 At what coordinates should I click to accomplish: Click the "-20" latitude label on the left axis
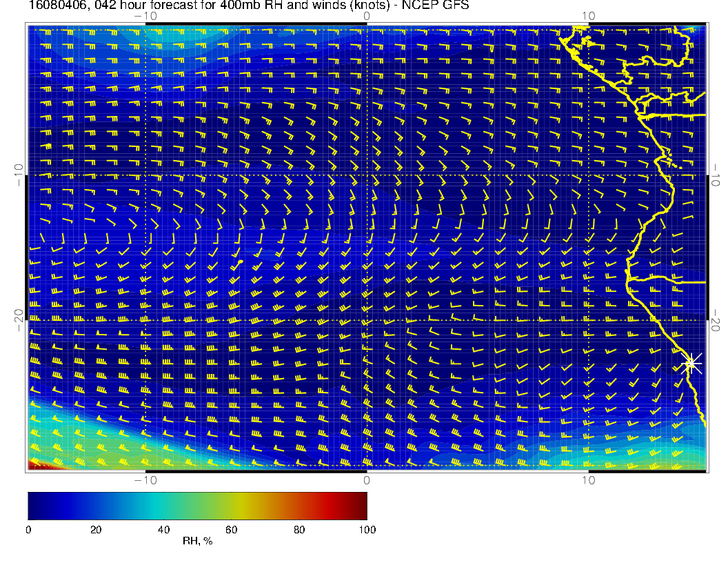tap(19, 320)
